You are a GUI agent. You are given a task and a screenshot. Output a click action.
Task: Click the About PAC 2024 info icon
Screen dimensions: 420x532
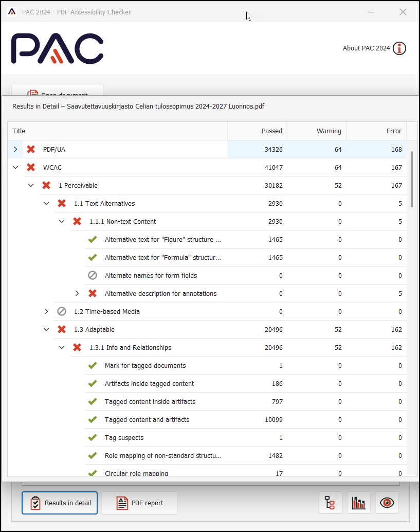(x=399, y=48)
